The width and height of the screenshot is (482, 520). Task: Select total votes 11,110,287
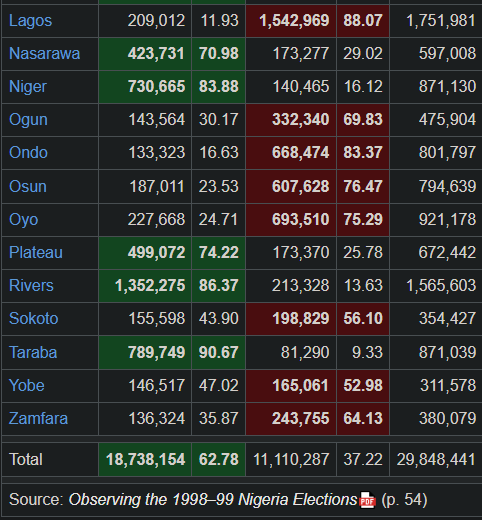coord(291,459)
